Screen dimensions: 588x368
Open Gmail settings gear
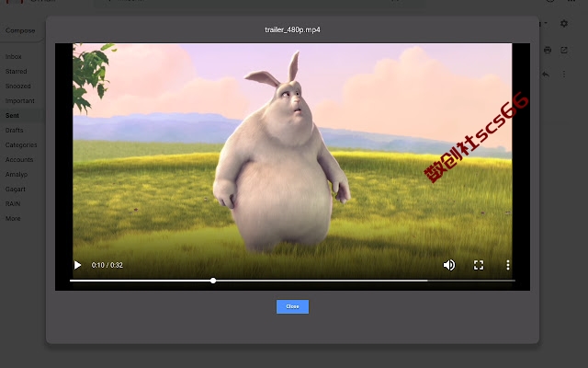click(x=564, y=24)
